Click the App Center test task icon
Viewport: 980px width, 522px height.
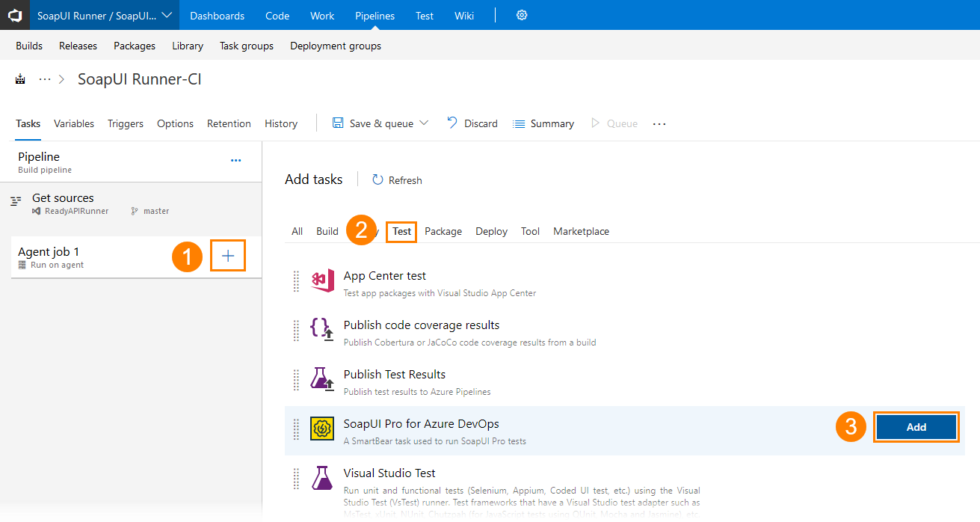322,280
